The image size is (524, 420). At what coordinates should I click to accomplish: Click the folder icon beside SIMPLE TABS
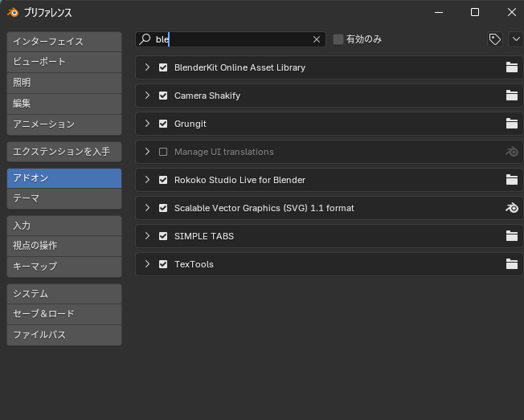tap(511, 236)
